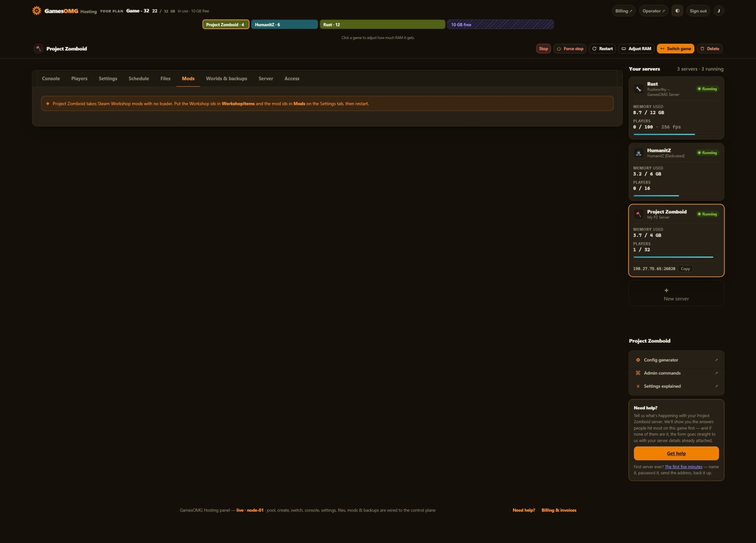Image resolution: width=756 pixels, height=543 pixels.
Task: Click the Project Zomboid card usage progress bar
Action: (676, 257)
